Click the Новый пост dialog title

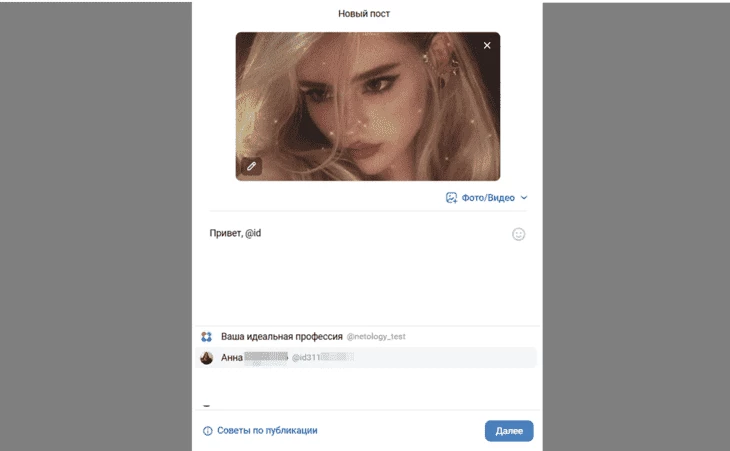pos(364,14)
